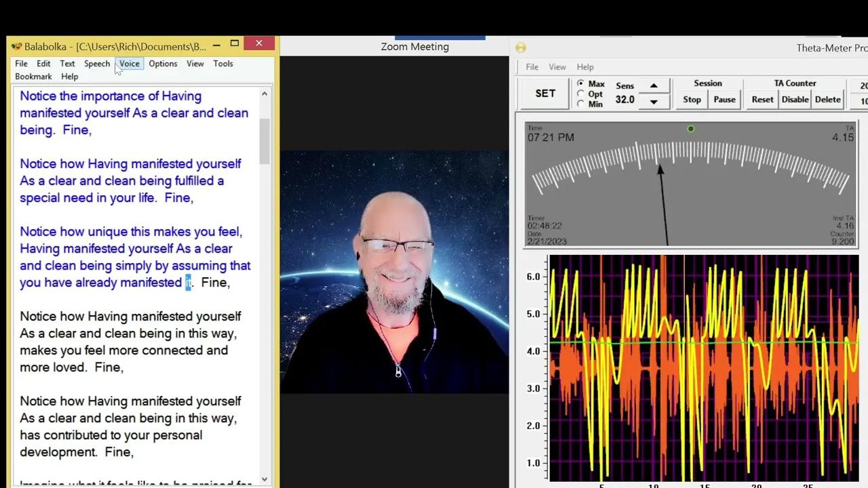The height and width of the screenshot is (488, 868).
Task: Select the Min radio option
Action: (x=580, y=104)
